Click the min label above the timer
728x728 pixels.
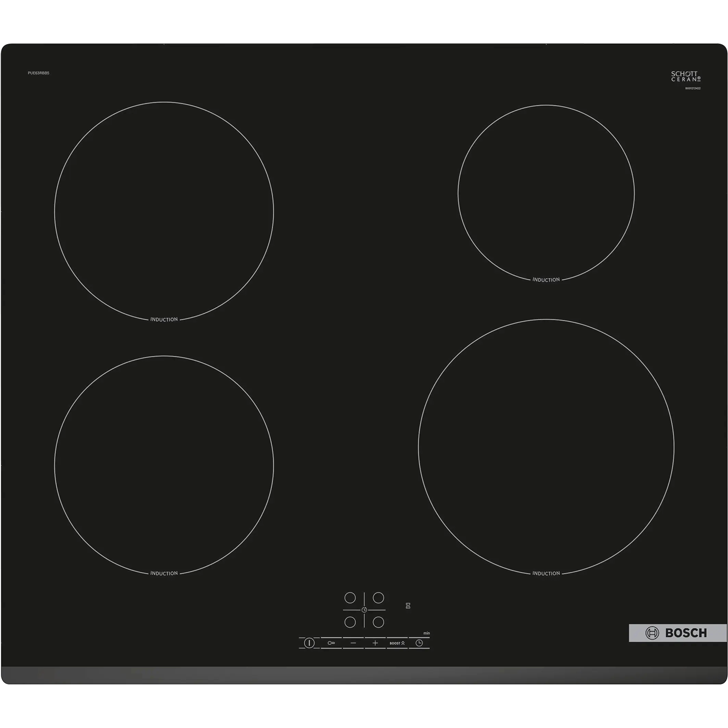[427, 633]
